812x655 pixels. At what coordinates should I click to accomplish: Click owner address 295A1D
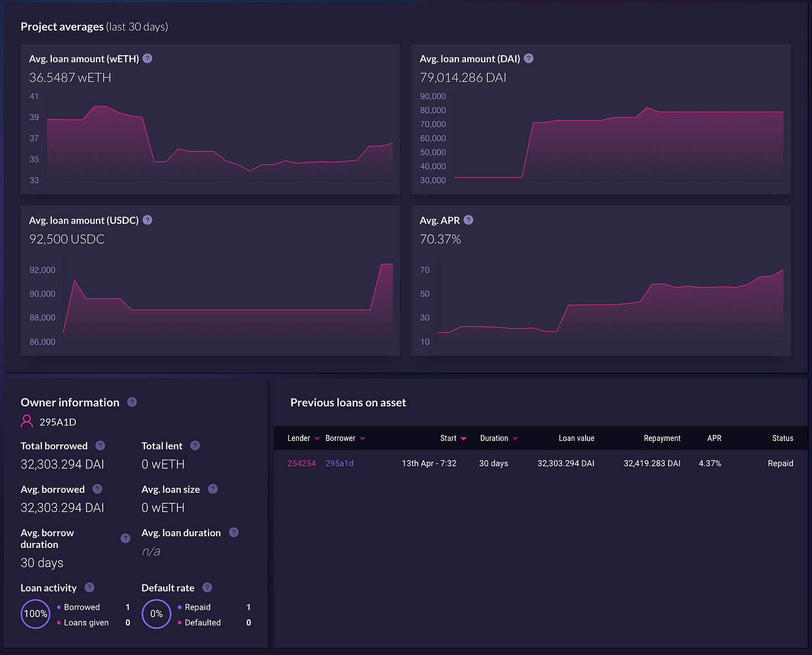(x=58, y=422)
